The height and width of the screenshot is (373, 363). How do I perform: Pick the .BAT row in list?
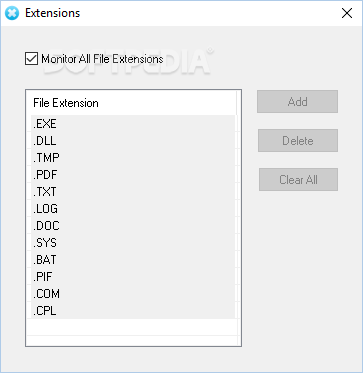coord(133,260)
